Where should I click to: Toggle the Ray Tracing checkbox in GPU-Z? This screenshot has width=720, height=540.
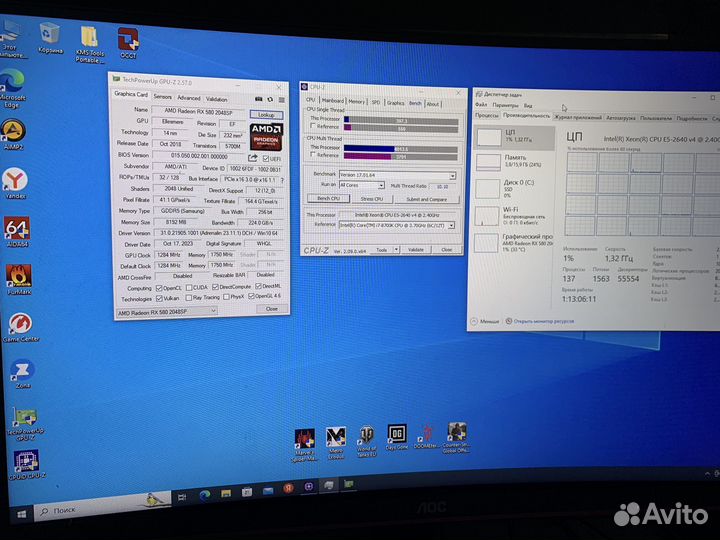189,298
